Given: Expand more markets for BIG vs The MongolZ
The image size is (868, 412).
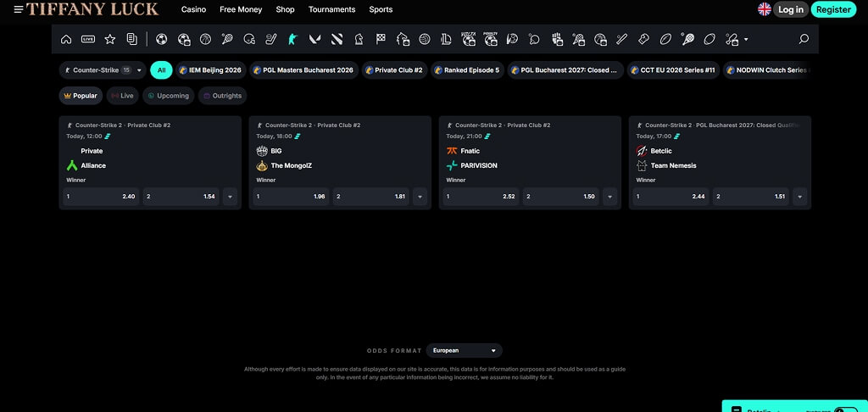Looking at the screenshot, I should 420,197.
